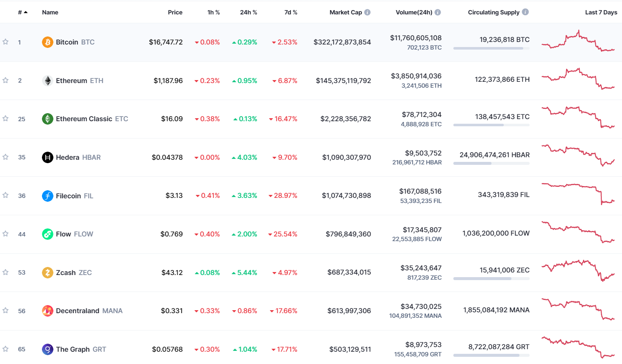The width and height of the screenshot is (622, 364).
Task: Open the Hedera HBAR coin page
Action: coord(78,157)
